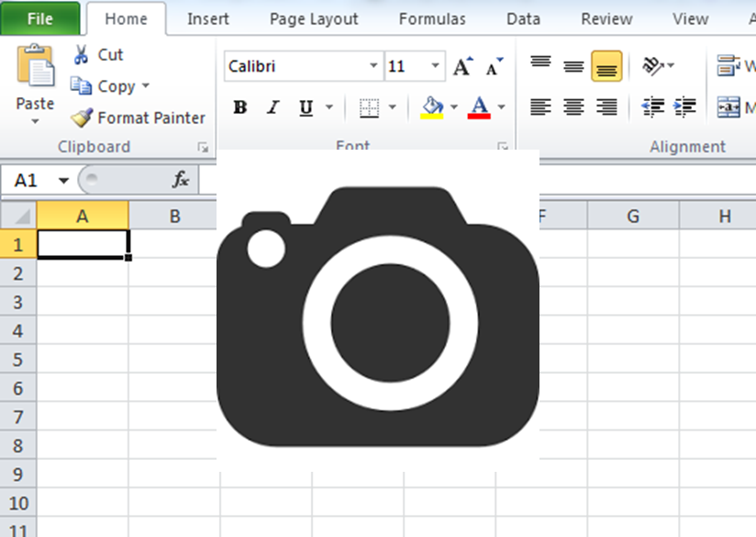Toggle Bold formatting

(240, 107)
